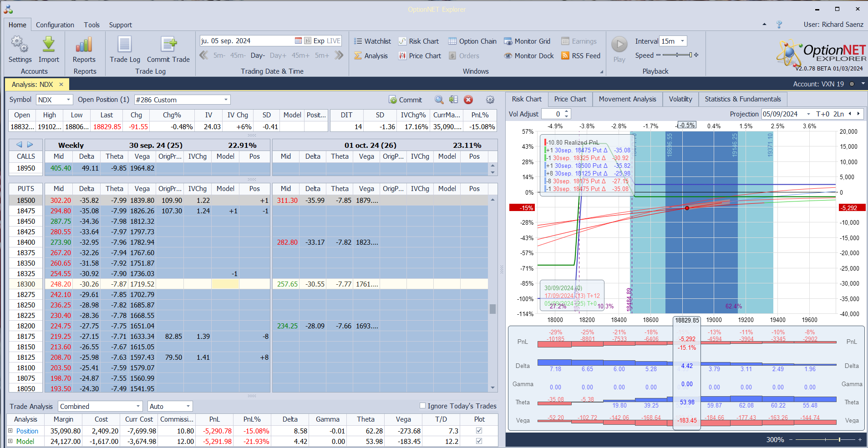Step back 5 minutes with 5m-
868x448 pixels.
219,55
